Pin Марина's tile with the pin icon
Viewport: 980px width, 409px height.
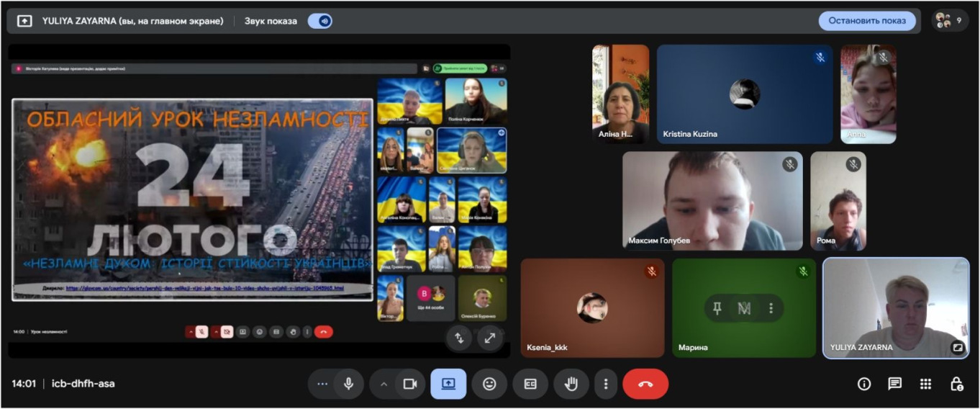point(717,308)
